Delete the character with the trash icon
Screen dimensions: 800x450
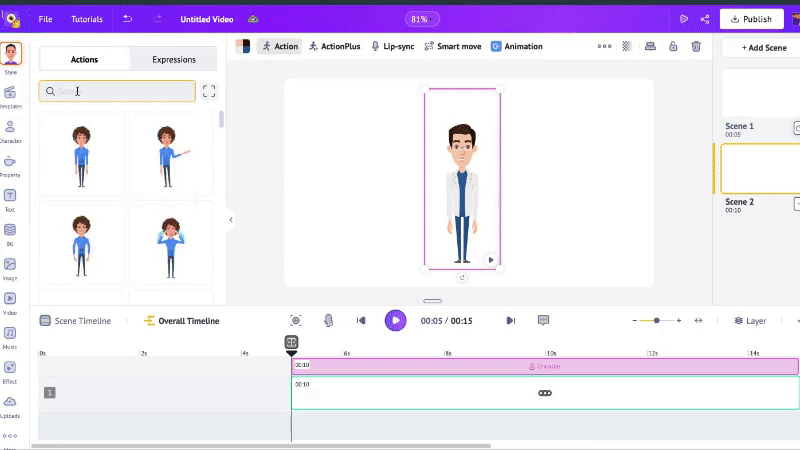(696, 46)
